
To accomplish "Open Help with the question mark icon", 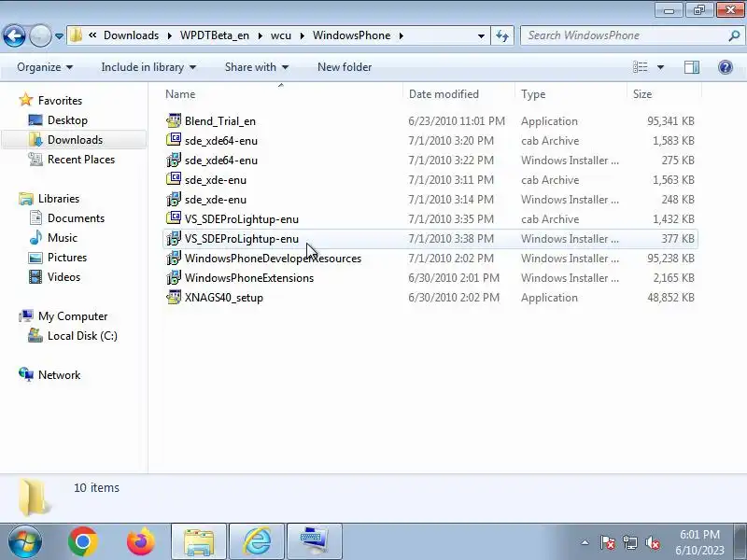I will [726, 67].
